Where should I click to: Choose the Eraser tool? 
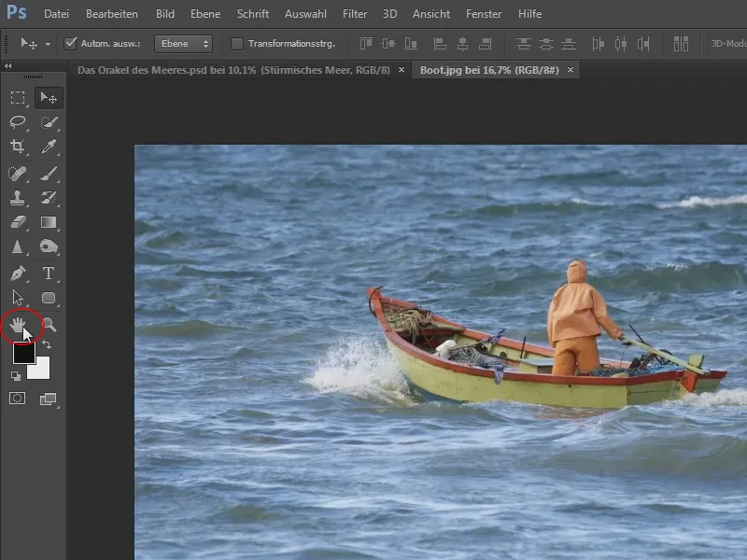point(18,222)
